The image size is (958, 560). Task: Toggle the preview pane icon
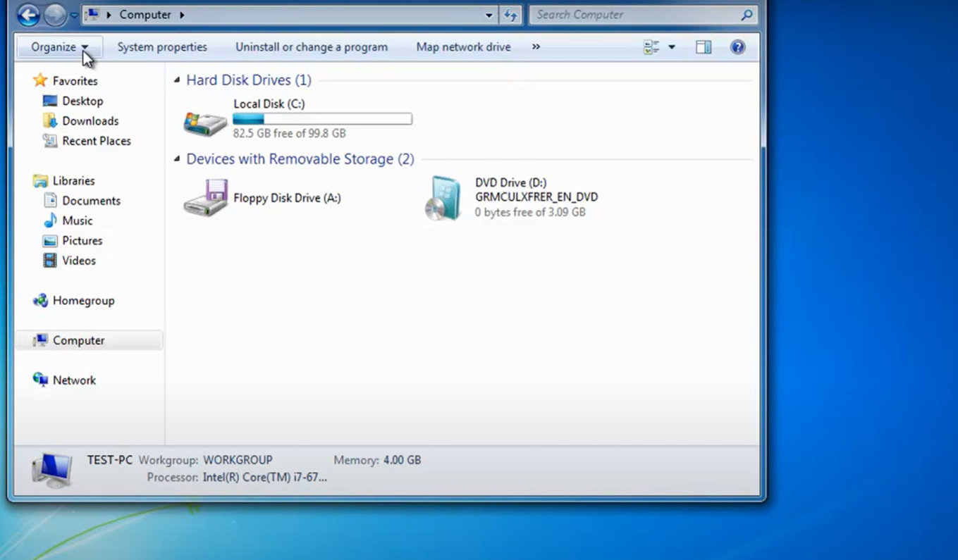click(703, 47)
